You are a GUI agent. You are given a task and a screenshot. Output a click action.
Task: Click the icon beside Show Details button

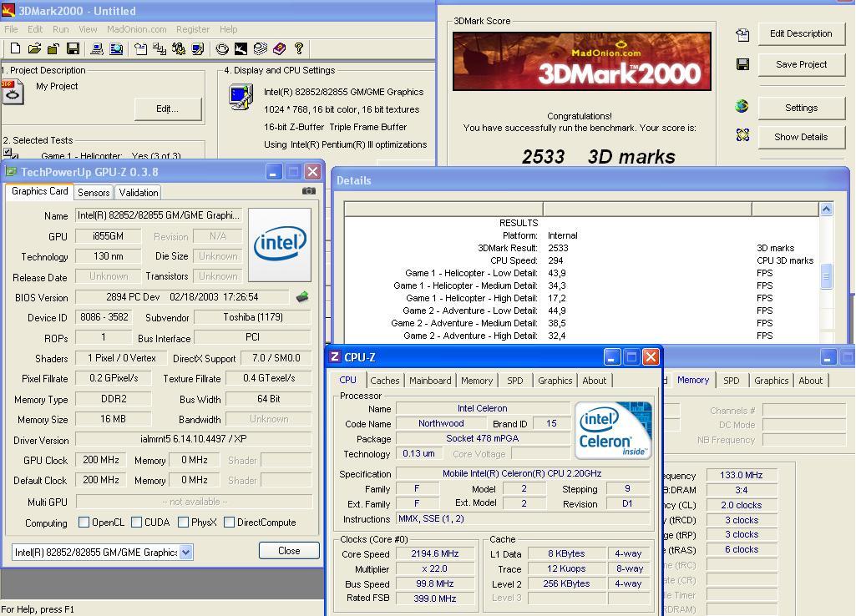(742, 134)
